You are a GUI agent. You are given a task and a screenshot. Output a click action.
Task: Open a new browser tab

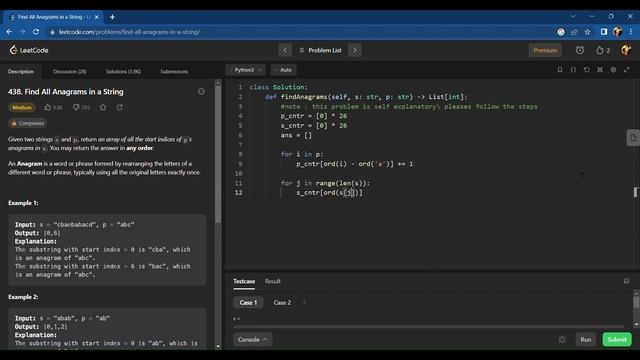tap(112, 17)
